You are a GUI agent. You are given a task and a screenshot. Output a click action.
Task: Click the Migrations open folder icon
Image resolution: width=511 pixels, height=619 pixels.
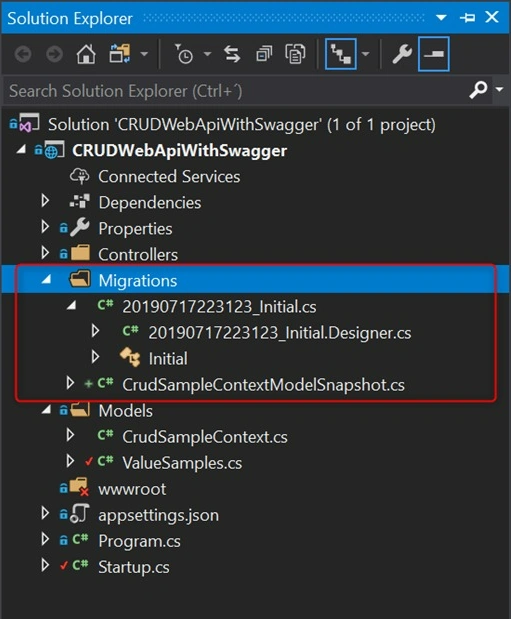[x=80, y=279]
